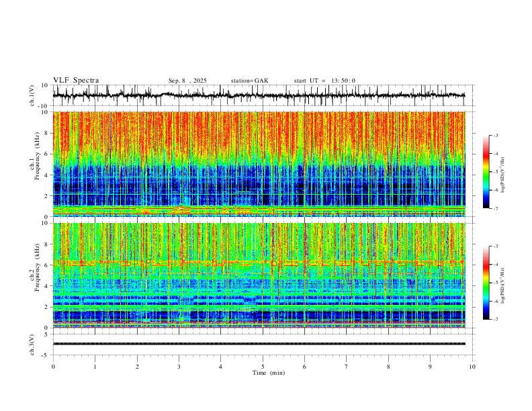Click the "-3" label on ch.1 color scale
The height and width of the screenshot is (411, 532).
[x=496, y=135]
